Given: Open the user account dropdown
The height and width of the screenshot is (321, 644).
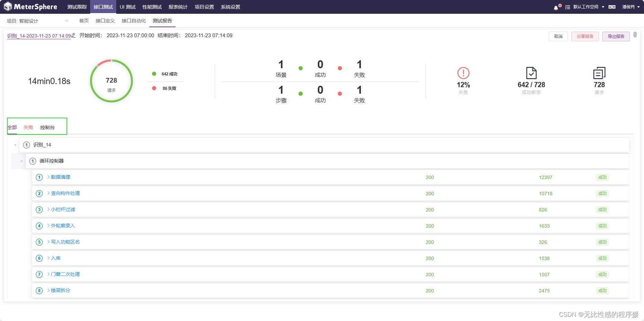Looking at the screenshot, I should [631, 7].
